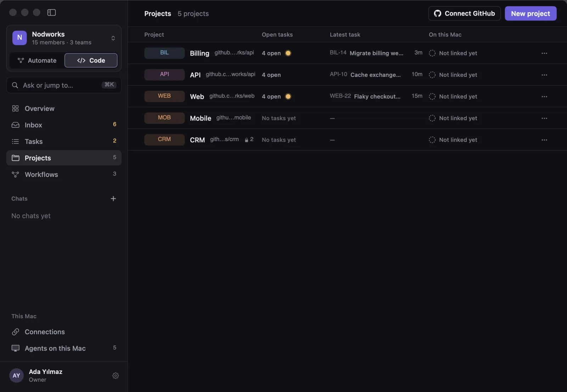This screenshot has height=392, width=567.
Task: Open more options for Mobile project
Action: pos(544,118)
